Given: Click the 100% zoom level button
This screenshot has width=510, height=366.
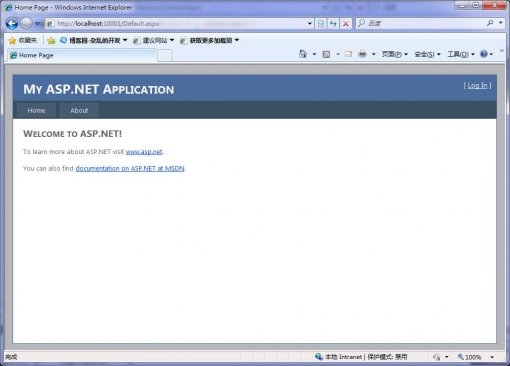Looking at the screenshot, I should click(469, 357).
